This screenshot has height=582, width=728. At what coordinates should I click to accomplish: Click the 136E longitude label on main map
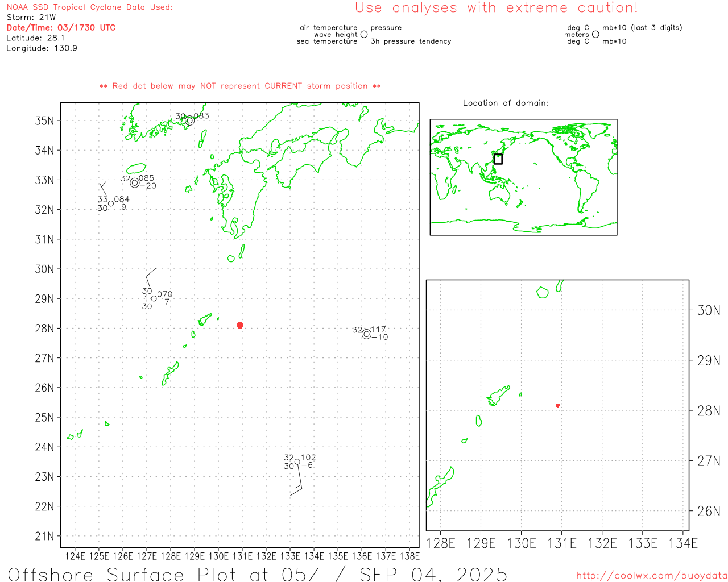coord(362,556)
